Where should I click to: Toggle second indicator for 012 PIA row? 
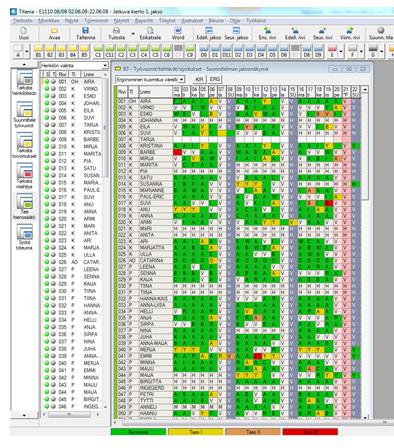(x=53, y=161)
